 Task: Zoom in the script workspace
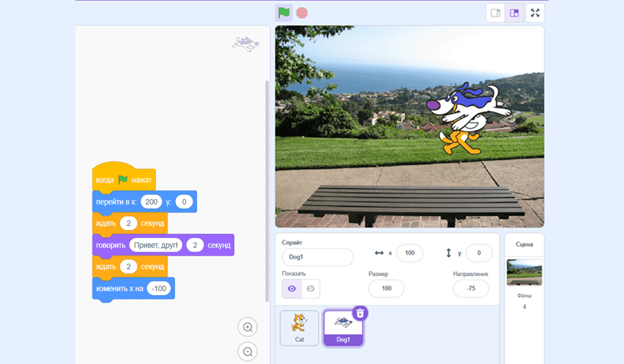(248, 327)
